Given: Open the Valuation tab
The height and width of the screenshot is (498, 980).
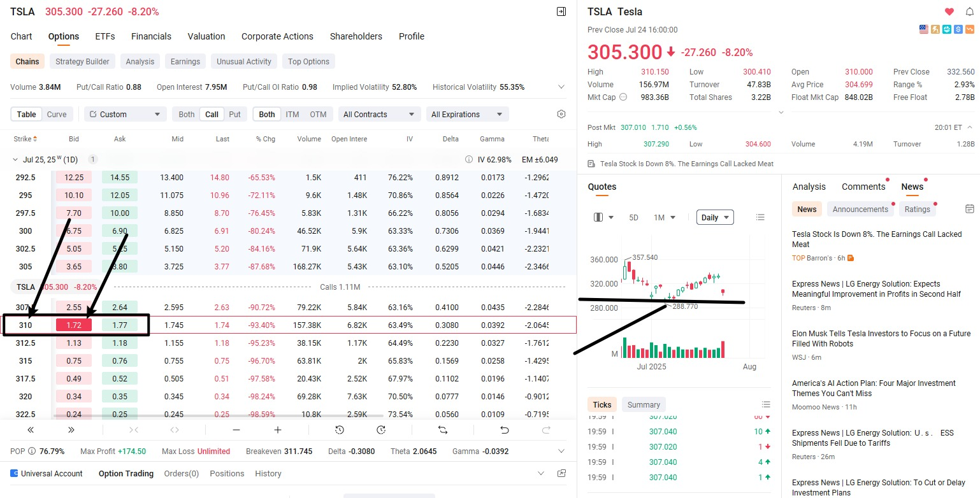Looking at the screenshot, I should (206, 36).
